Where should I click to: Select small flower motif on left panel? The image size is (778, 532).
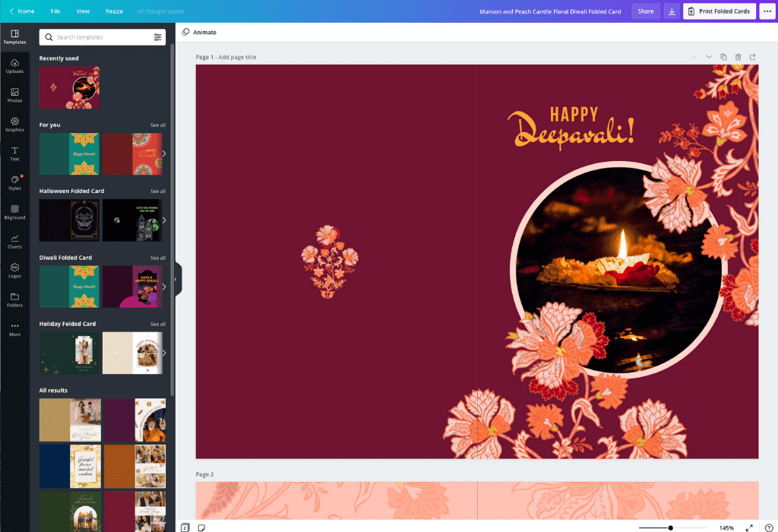pos(330,261)
